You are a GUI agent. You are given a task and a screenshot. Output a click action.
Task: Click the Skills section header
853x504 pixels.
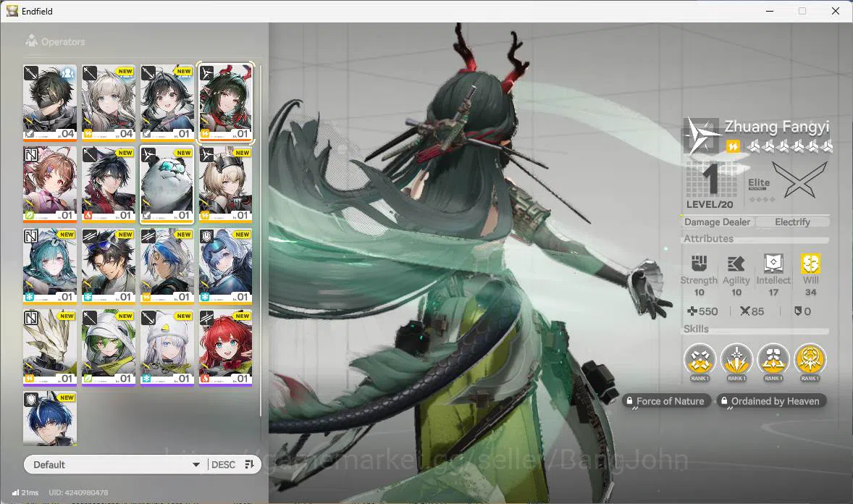click(696, 329)
